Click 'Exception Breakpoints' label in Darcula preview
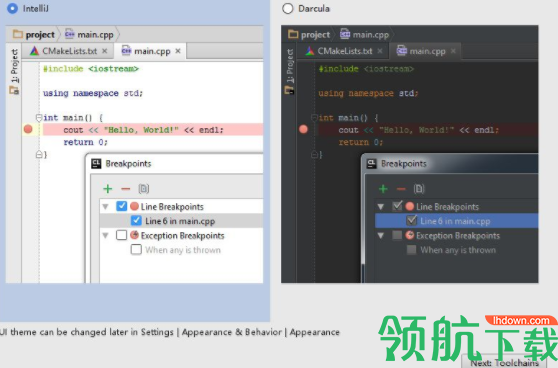Screen dimensions: 558x368 click(x=458, y=235)
